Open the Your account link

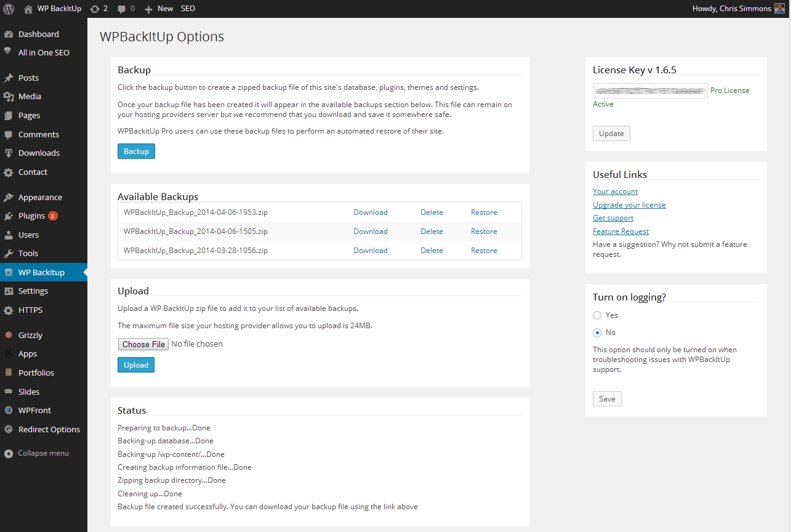(615, 191)
